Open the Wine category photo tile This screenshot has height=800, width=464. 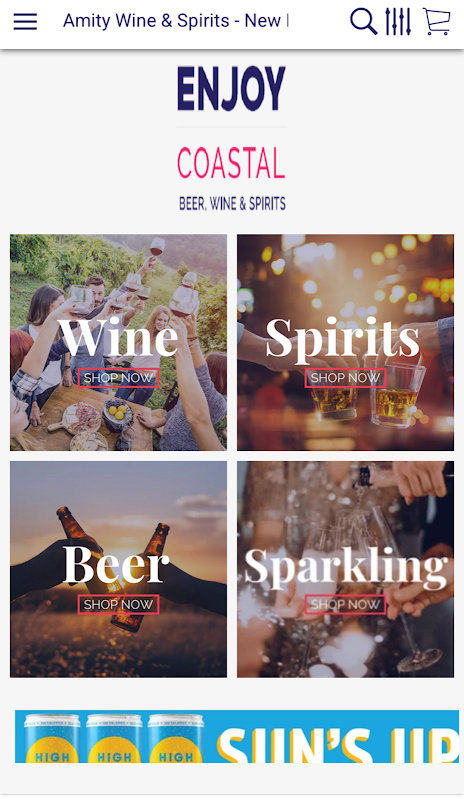pos(118,342)
